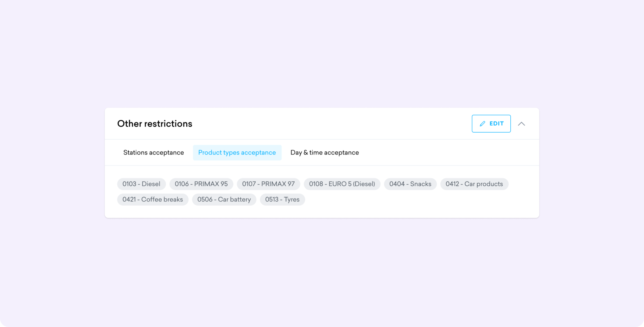
Task: Click the first chip in the second row
Action: [x=153, y=199]
